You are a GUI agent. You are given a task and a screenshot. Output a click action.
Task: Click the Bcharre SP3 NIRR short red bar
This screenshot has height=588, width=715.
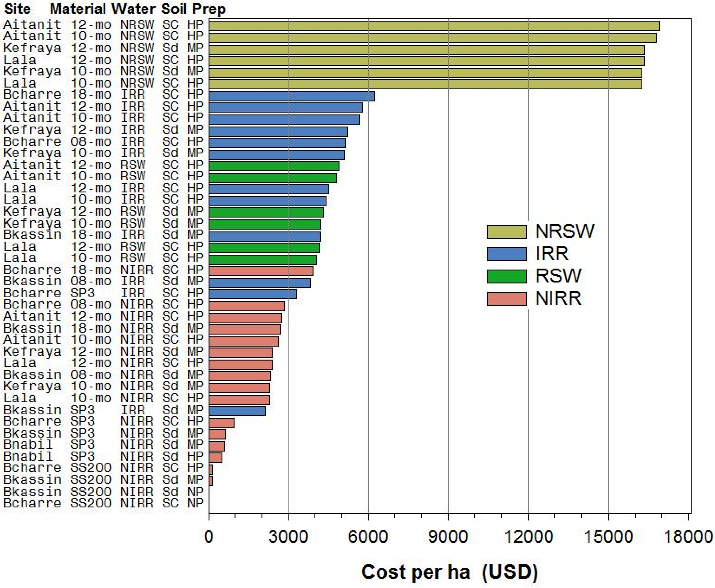click(221, 423)
